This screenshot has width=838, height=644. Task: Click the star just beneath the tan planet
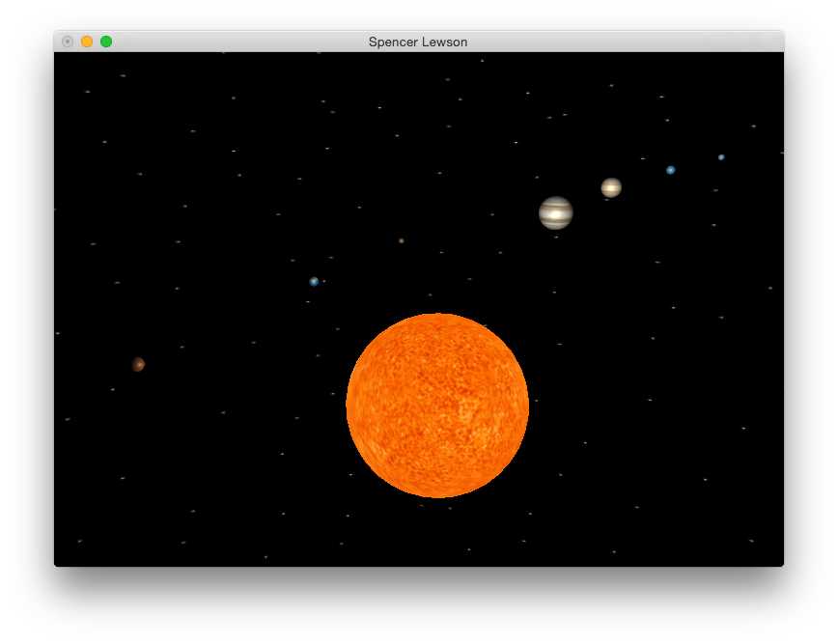tap(607, 200)
